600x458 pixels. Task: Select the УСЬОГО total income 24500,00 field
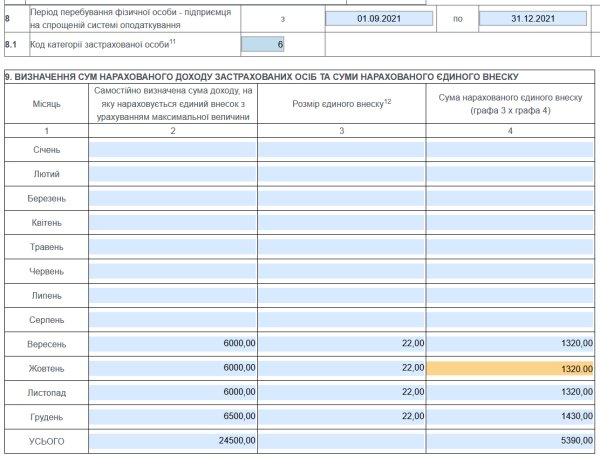(173, 440)
